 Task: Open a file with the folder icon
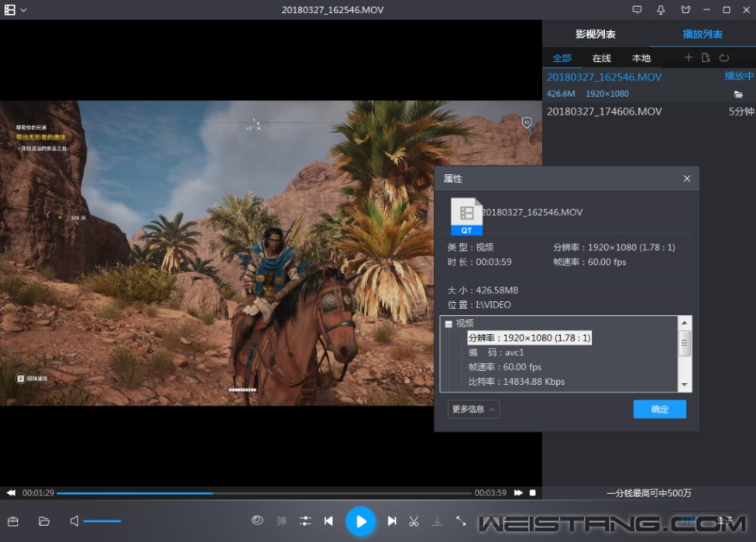[x=44, y=521]
